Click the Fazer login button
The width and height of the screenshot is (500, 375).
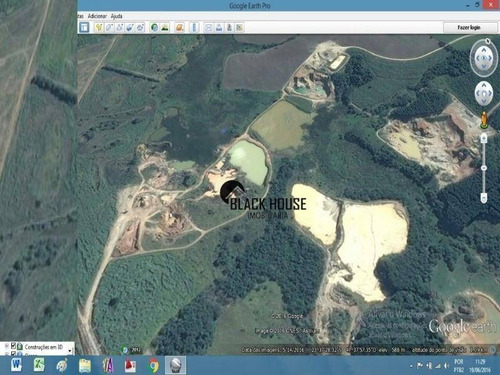pos(469,27)
